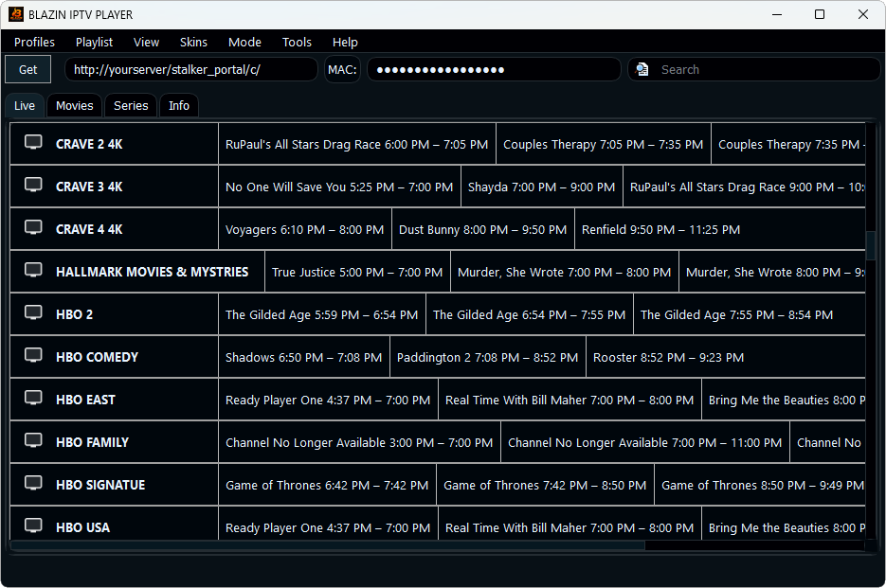
Task: Click Game of Thrones 8:50 PM – 9:49 PM
Action: [x=760, y=485]
